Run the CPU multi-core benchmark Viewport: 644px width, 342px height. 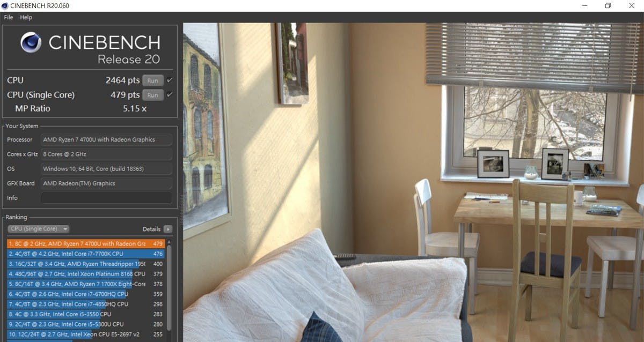click(152, 80)
